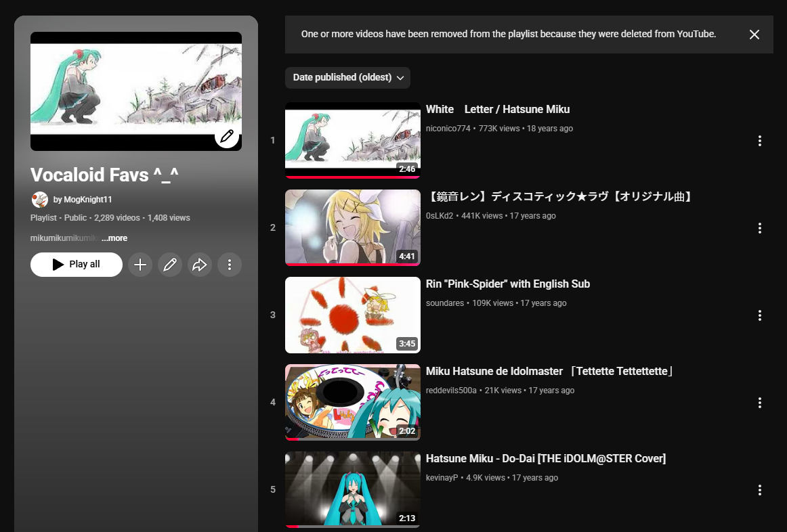
Task: Open the playlist edit pencil on the thumbnail
Action: pyautogui.click(x=227, y=137)
